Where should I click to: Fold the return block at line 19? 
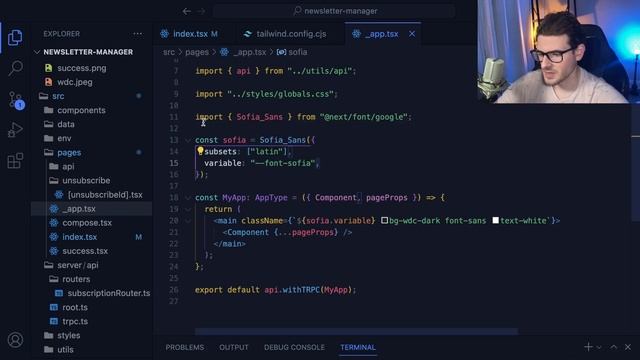[188, 209]
